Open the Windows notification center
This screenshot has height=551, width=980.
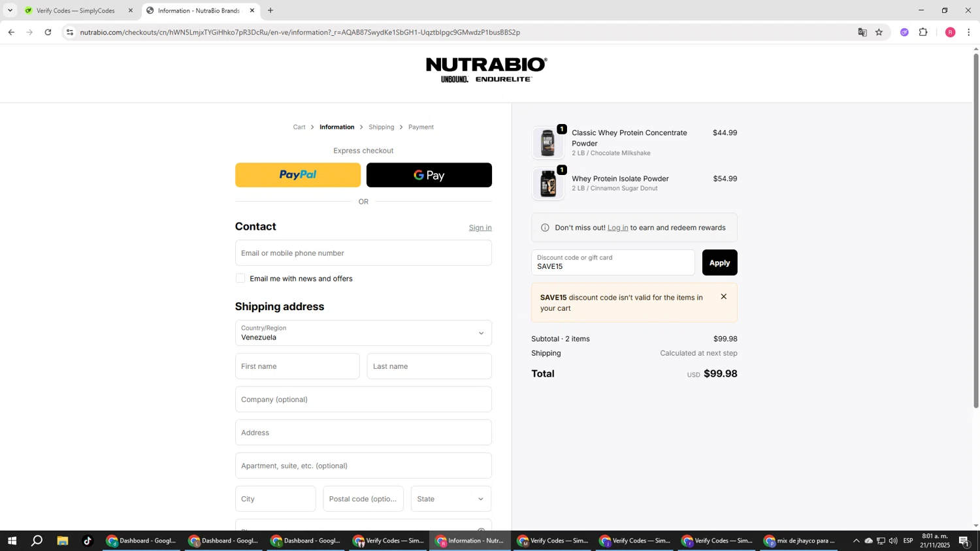(964, 541)
